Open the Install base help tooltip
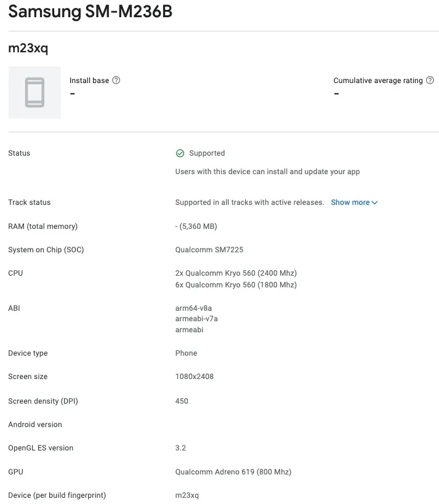The height and width of the screenshot is (504, 439). [x=116, y=80]
